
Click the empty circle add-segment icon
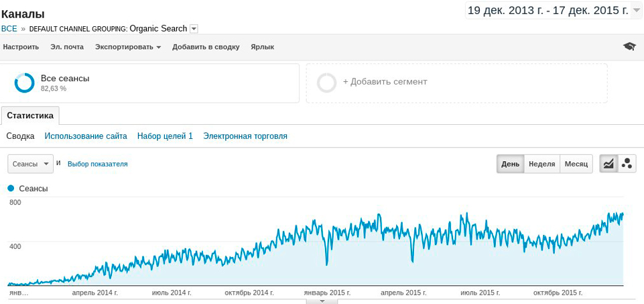click(x=326, y=83)
